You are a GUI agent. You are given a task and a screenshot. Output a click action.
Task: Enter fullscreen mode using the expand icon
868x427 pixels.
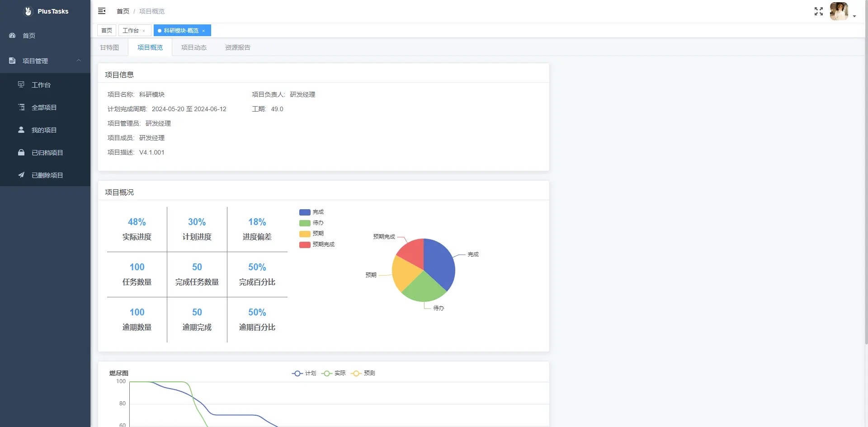(818, 11)
